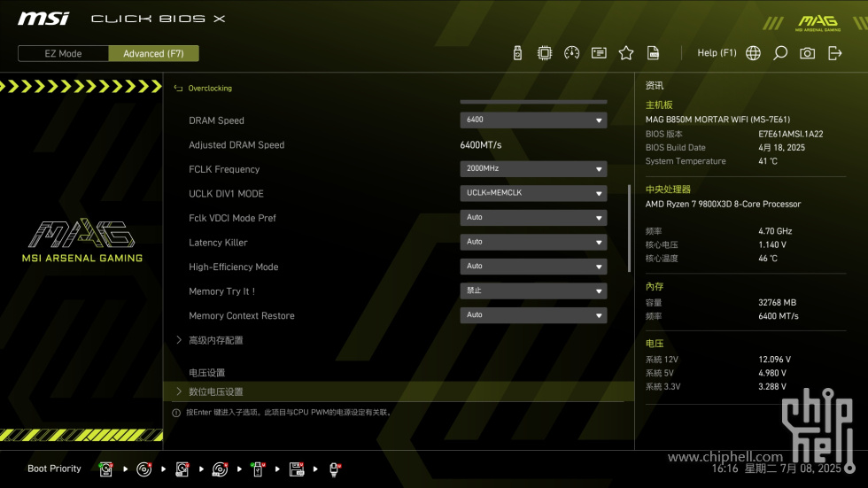This screenshot has height=488, width=868.
Task: Click AMD Ryzen 7 9800X3D processor name
Action: pos(723,205)
